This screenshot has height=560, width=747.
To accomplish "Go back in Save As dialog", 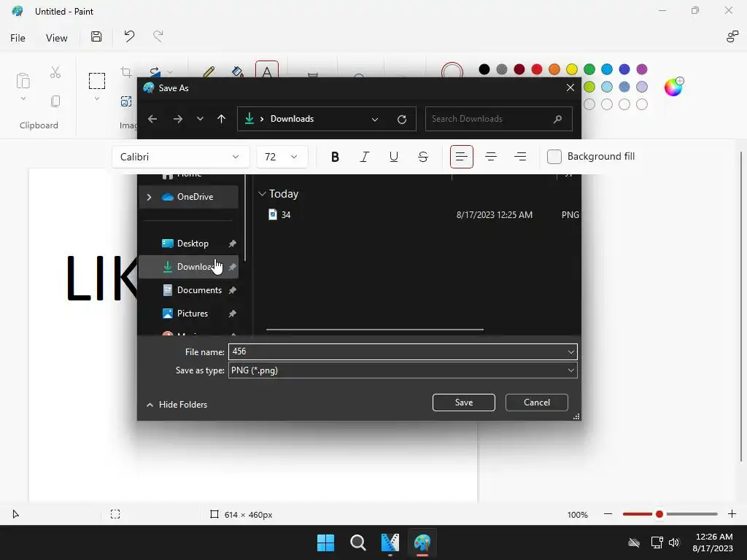I will [x=152, y=119].
